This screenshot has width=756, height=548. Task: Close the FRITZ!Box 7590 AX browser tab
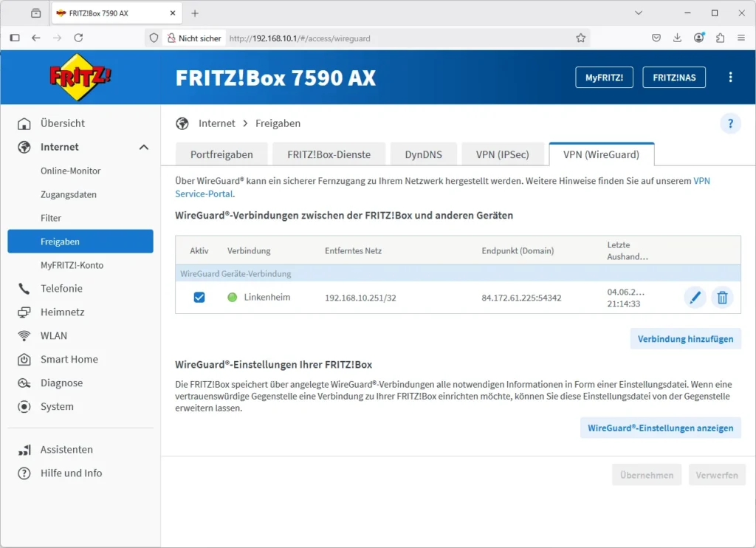pyautogui.click(x=173, y=13)
